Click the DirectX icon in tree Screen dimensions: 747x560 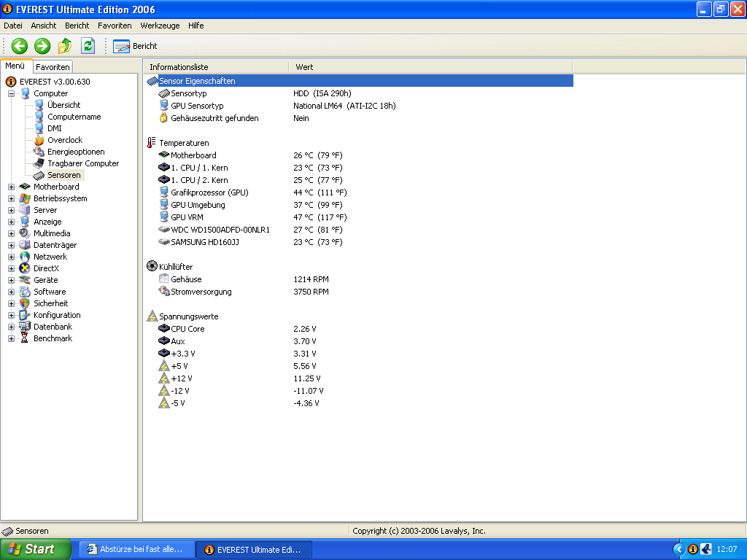25,268
